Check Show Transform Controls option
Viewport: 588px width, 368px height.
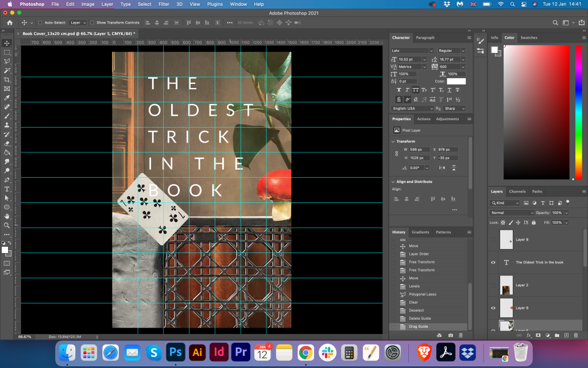(x=92, y=22)
